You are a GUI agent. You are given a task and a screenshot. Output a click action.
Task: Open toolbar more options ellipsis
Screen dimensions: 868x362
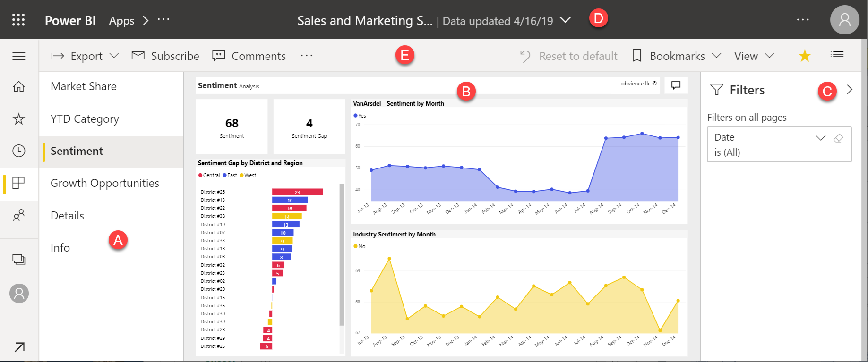[x=307, y=56]
